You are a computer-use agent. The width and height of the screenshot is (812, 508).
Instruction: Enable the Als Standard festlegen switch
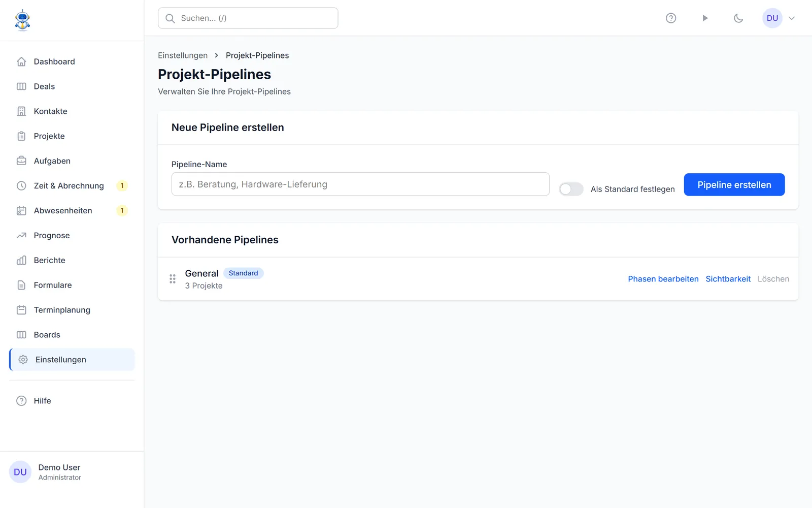click(x=571, y=189)
